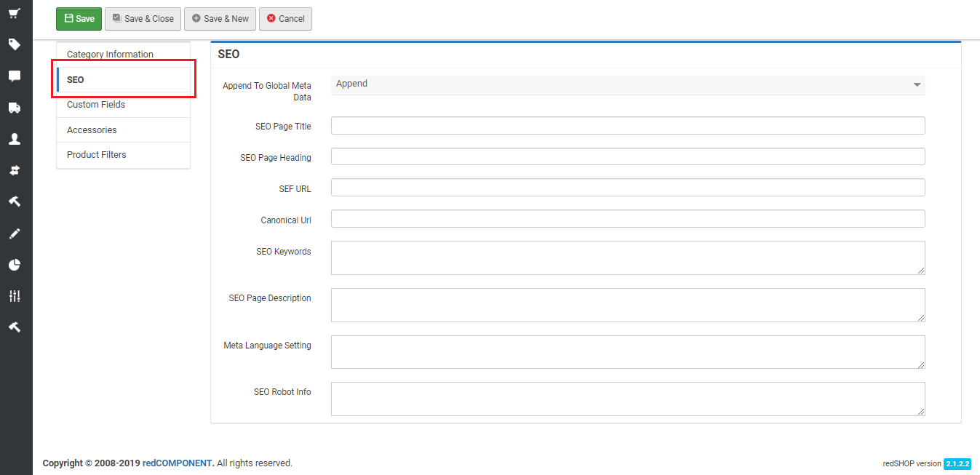Open the exchange arrows sidebar icon

point(15,170)
